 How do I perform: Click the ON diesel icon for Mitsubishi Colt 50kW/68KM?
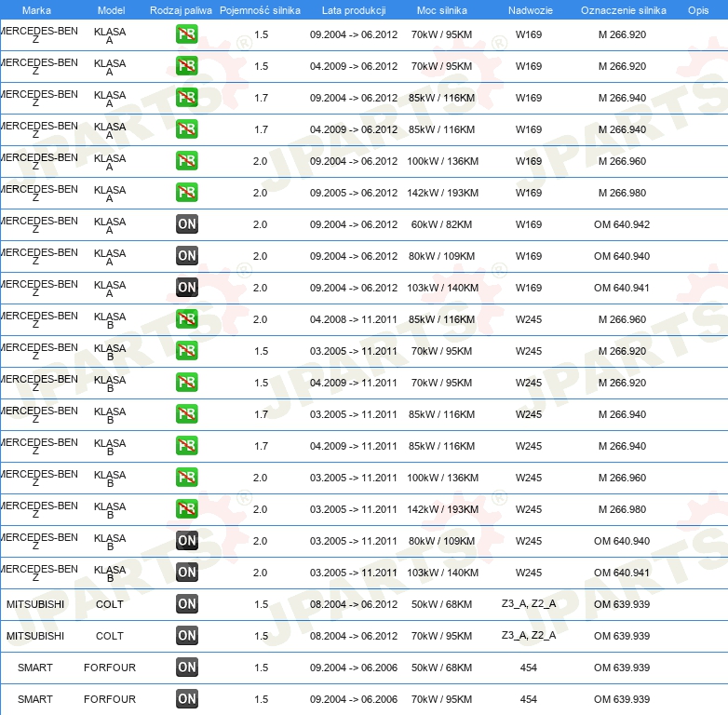[x=187, y=604]
